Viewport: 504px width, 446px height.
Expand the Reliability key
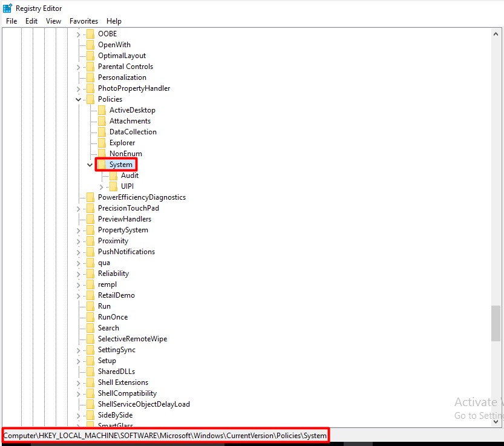click(x=79, y=274)
